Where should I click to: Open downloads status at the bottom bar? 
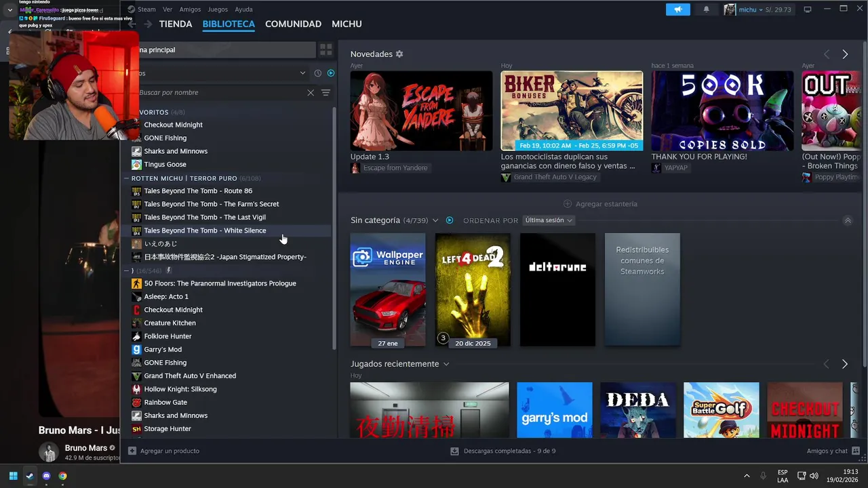[x=503, y=451]
